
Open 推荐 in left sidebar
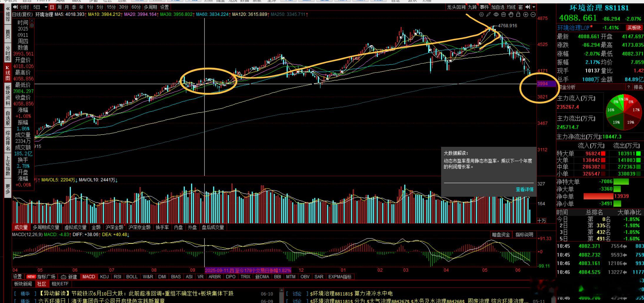coord(8,17)
